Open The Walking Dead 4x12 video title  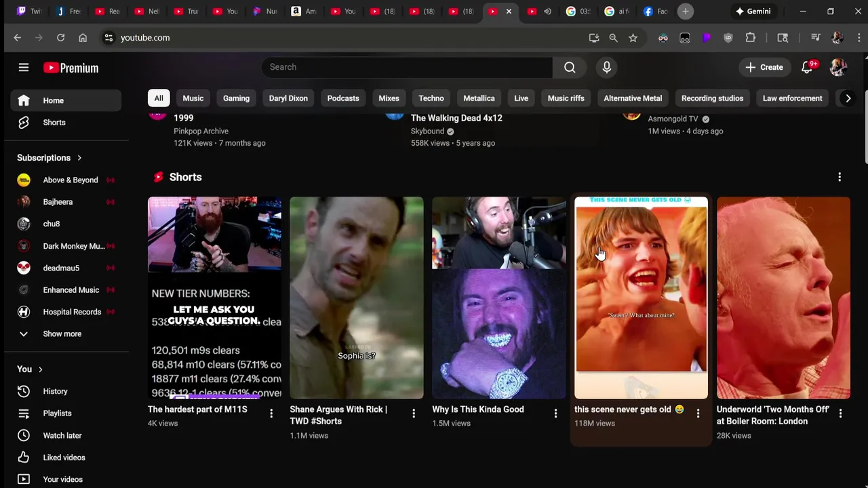pyautogui.click(x=456, y=118)
